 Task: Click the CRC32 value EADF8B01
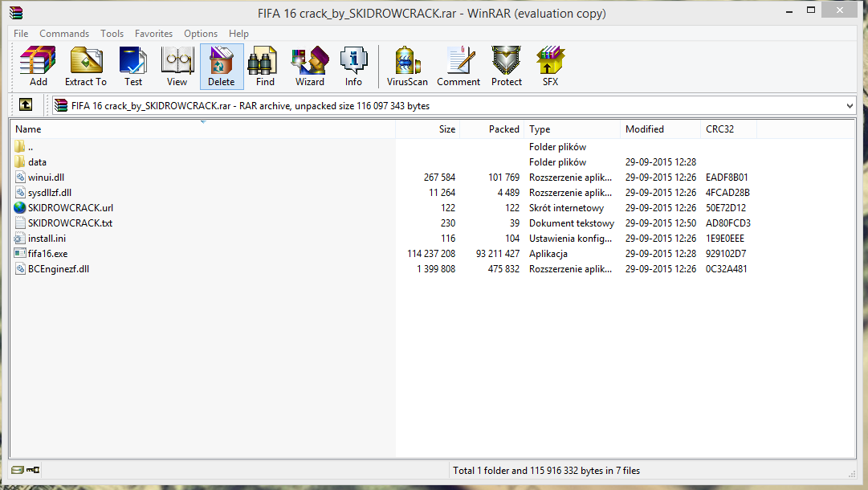pyautogui.click(x=727, y=178)
